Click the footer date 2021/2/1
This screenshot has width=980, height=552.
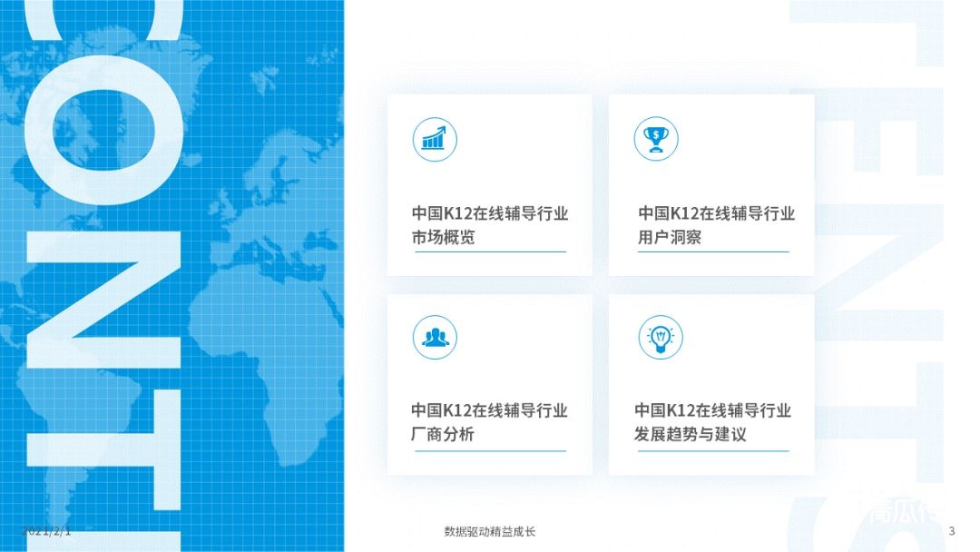tap(46, 531)
